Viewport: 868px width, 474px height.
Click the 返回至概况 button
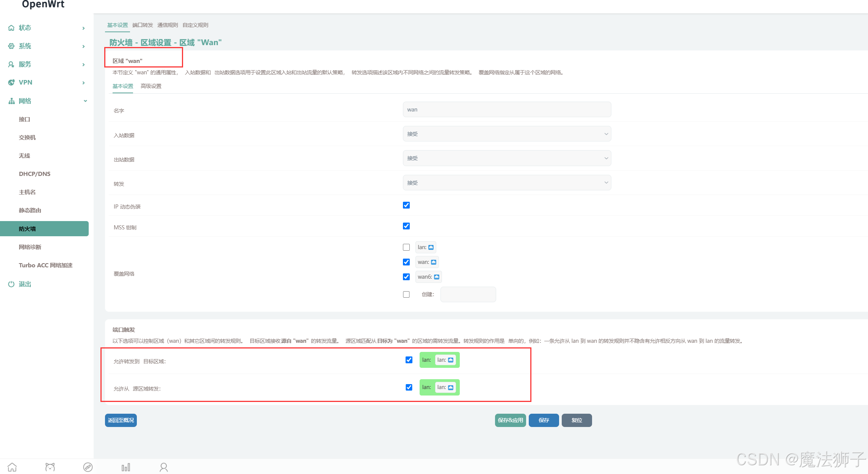coord(121,420)
